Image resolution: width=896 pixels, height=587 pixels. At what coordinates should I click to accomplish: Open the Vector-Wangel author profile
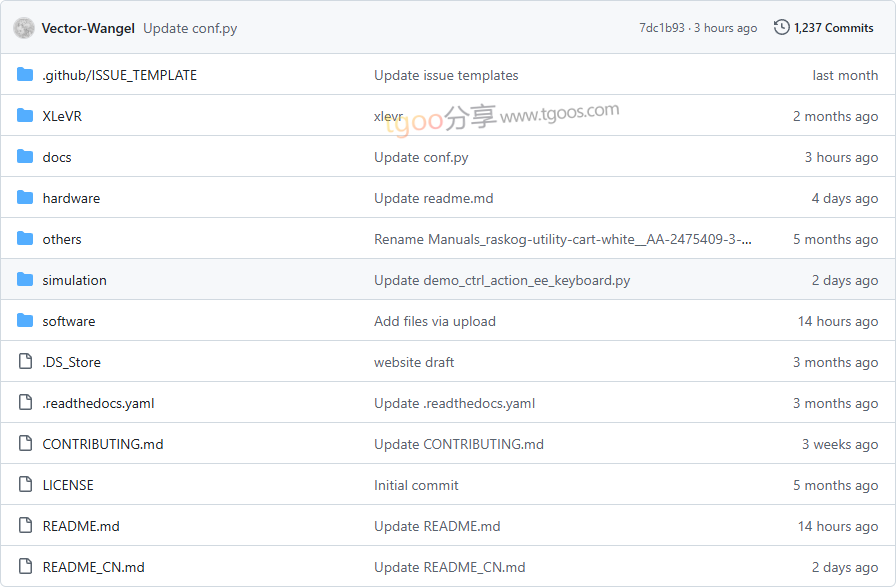tap(88, 28)
